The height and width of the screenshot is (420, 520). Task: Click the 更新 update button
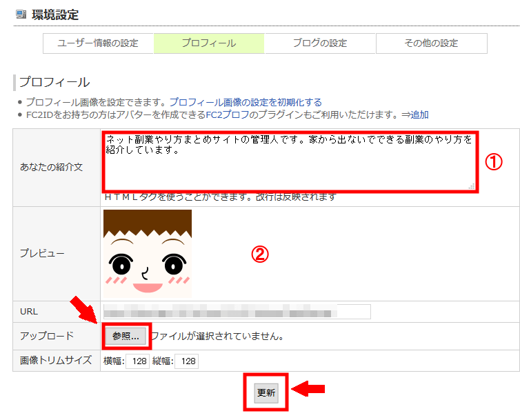point(266,393)
